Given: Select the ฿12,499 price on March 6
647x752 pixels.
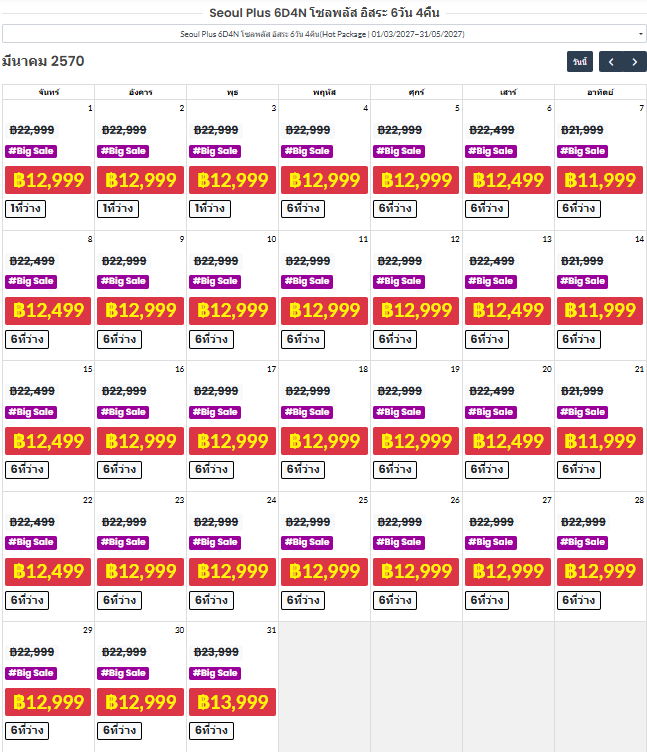Looking at the screenshot, I should 508,180.
